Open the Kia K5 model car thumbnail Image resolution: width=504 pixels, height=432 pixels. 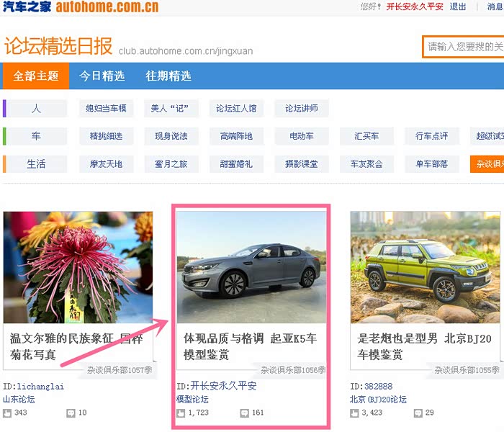pos(251,267)
